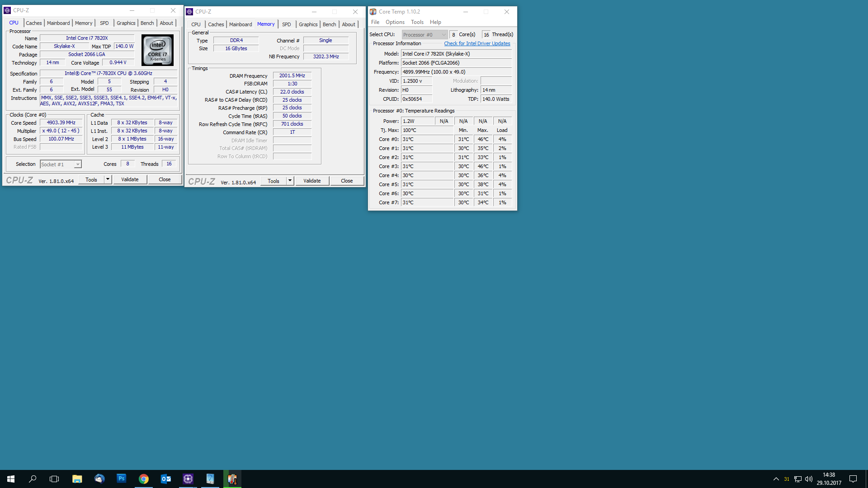Switch to Core Temp taskbar icon
The image size is (868, 488).
pyautogui.click(x=232, y=479)
